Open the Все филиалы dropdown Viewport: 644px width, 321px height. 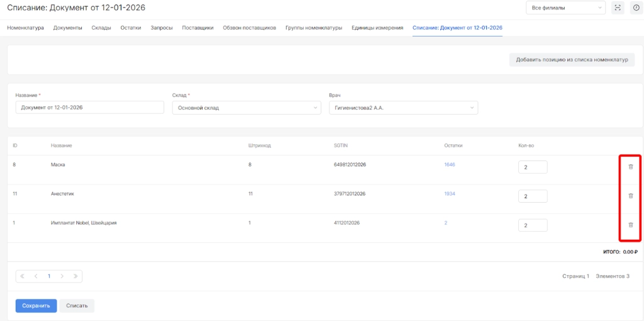565,8
